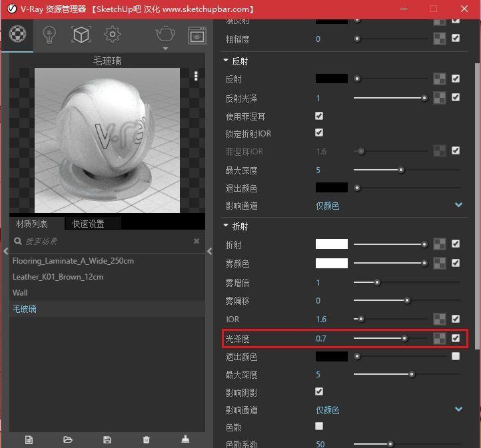Clear the scene search field
The width and height of the screenshot is (481, 448).
click(x=197, y=241)
